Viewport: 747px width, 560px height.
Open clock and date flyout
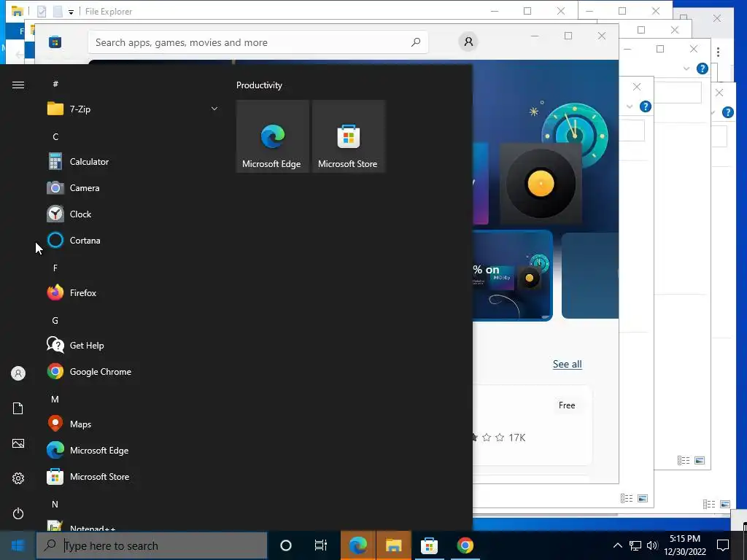tap(684, 545)
